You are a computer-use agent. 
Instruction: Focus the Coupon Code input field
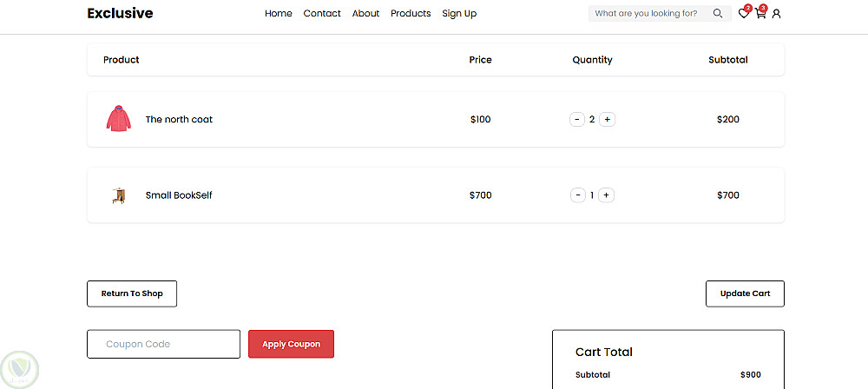(x=163, y=344)
